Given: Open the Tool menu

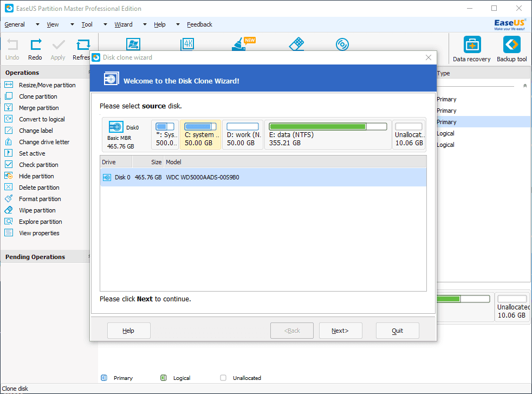Looking at the screenshot, I should click(x=87, y=24).
